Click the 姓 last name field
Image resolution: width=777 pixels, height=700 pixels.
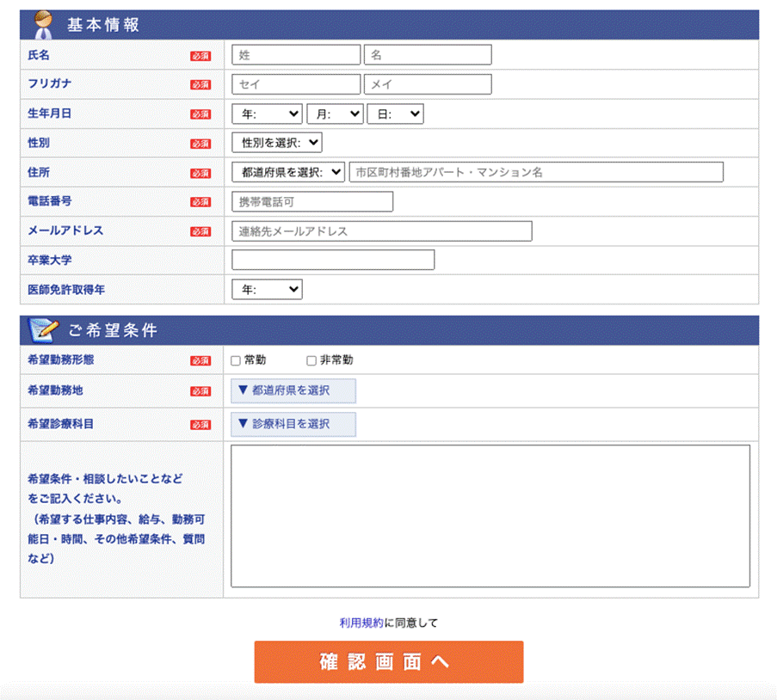click(x=296, y=55)
